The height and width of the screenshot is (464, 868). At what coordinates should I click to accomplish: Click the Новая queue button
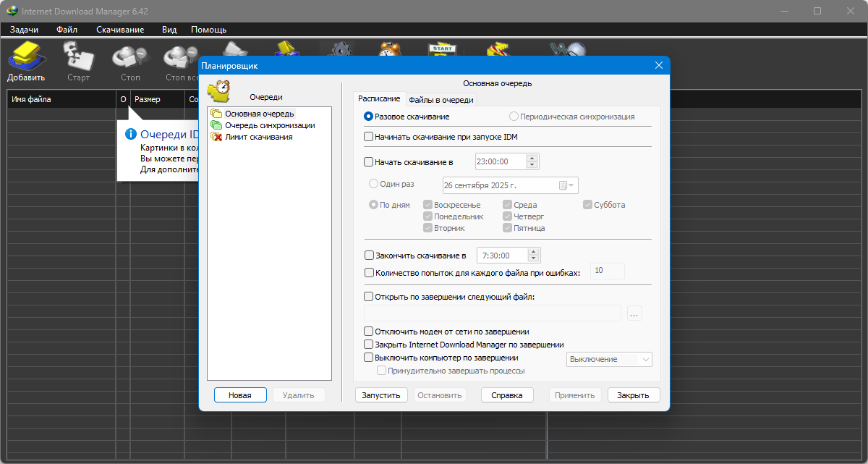click(240, 395)
